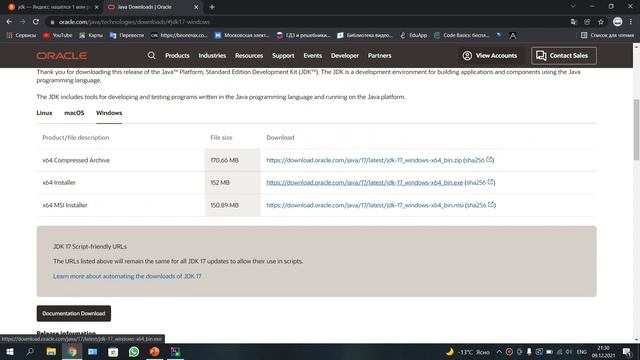Screen dimensions: 640x360
Task: Open the Events menu
Action: (x=313, y=56)
